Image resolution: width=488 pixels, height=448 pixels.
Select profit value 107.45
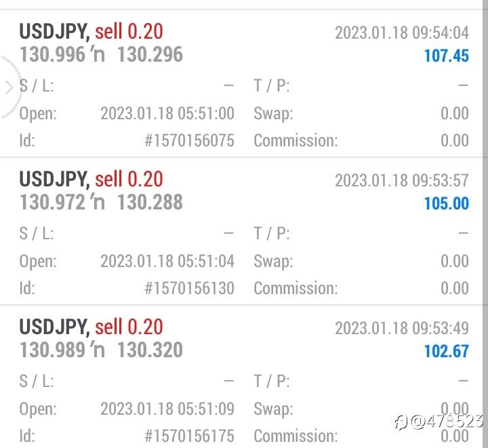coord(446,56)
